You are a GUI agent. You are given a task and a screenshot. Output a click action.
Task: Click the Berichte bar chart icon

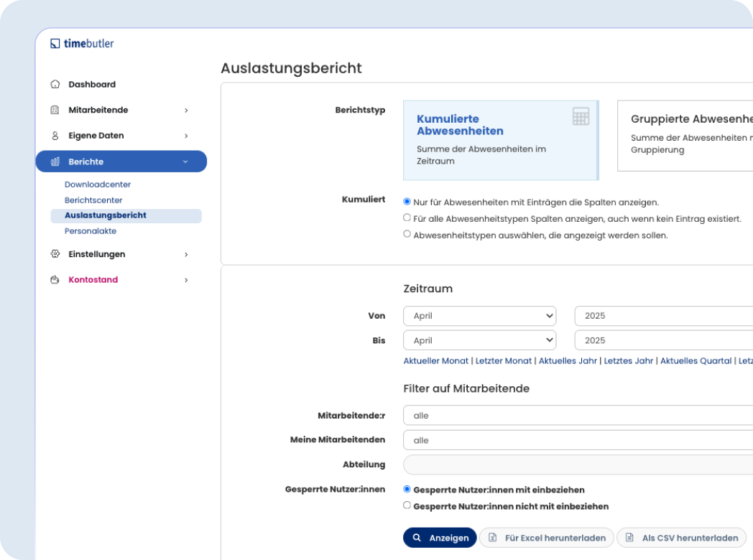pyautogui.click(x=55, y=162)
